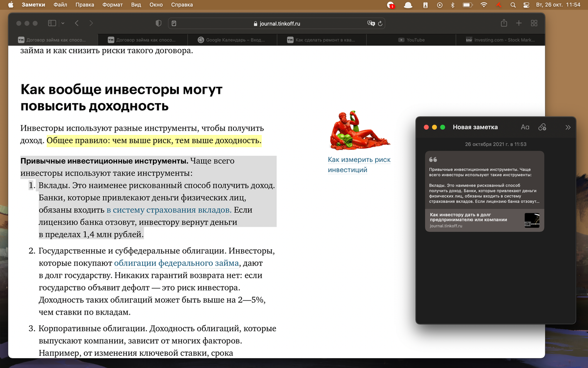Image resolution: width=588 pixels, height=368 pixels.
Task: Open Spotlight search in menu bar
Action: pyautogui.click(x=513, y=5)
